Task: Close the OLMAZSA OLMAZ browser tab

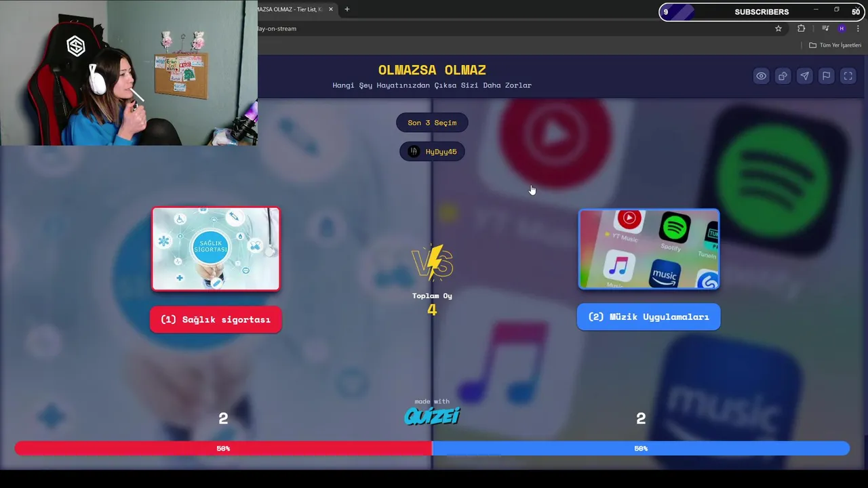Action: click(x=331, y=9)
